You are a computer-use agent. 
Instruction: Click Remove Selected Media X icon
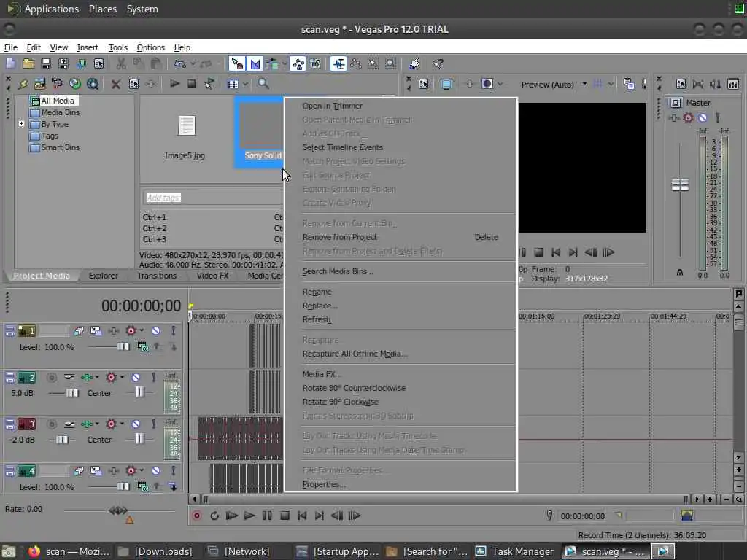pyautogui.click(x=116, y=85)
